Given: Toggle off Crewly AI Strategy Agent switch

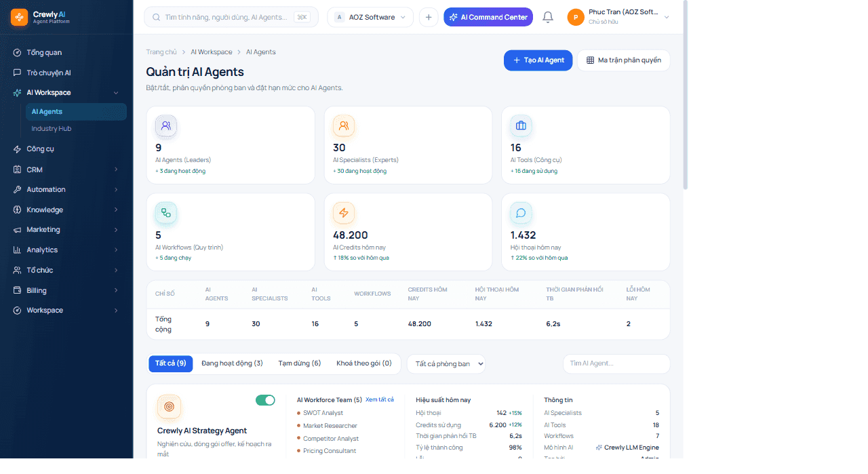Looking at the screenshot, I should coord(265,400).
